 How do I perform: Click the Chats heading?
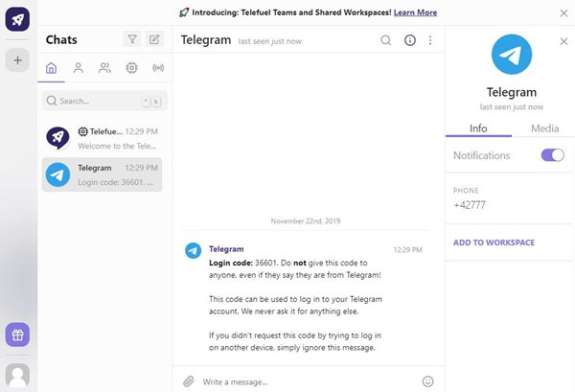(61, 39)
